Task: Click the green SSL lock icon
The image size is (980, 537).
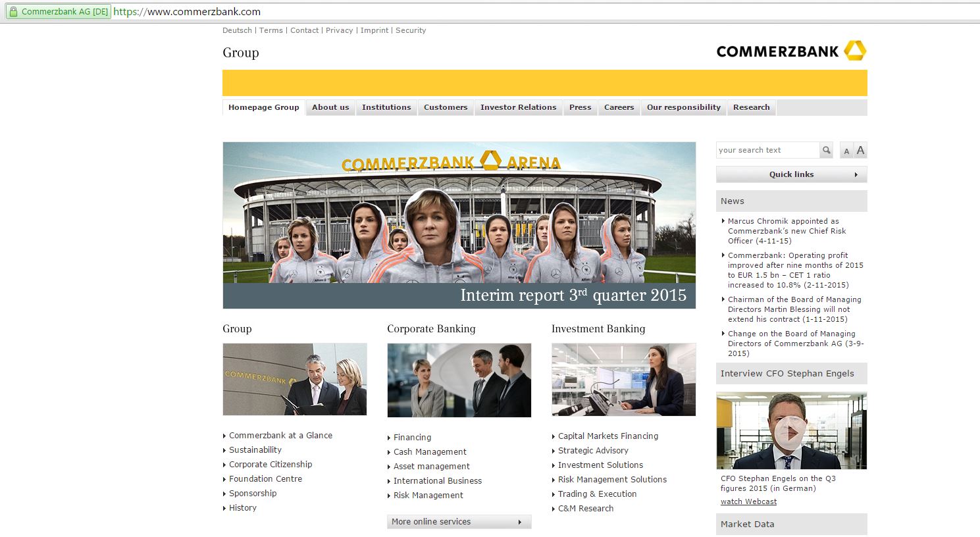Action: point(13,11)
